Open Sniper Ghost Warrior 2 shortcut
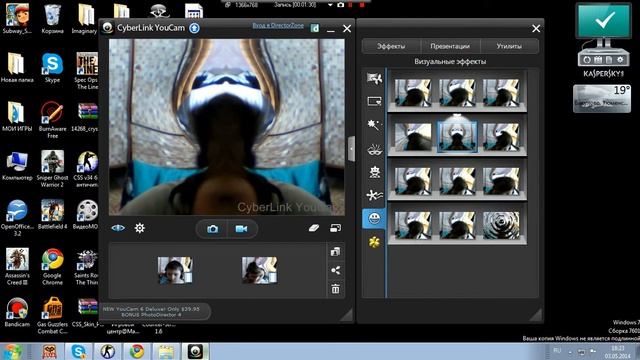Screen dimensions: 640x360 (x=52, y=169)
